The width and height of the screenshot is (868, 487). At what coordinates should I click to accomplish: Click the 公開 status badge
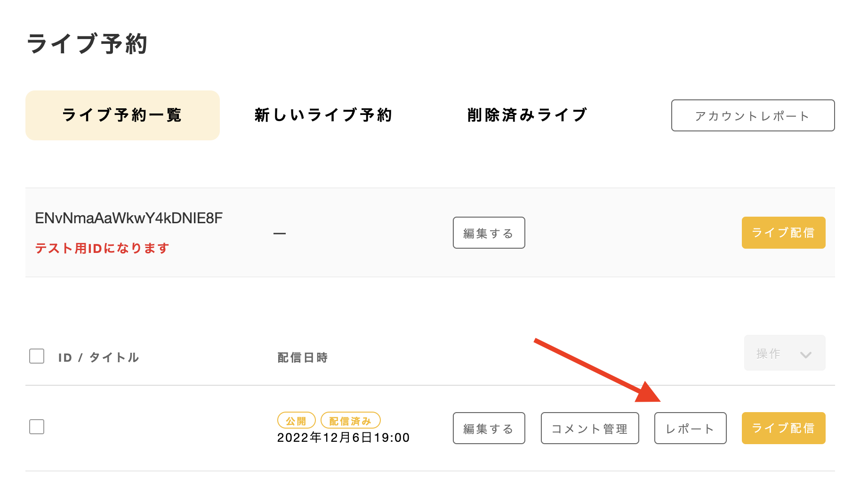[x=296, y=421]
